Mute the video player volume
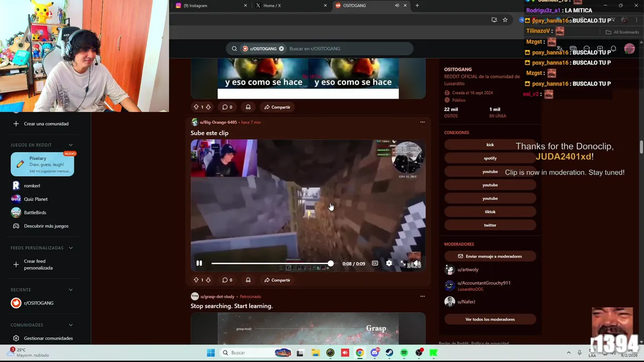The image size is (644, 362). click(x=417, y=263)
